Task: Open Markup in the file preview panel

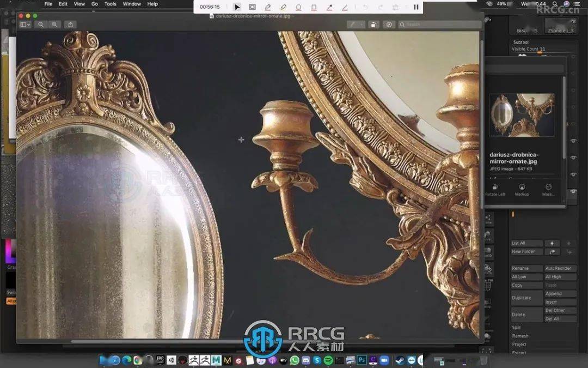Action: pos(522,188)
